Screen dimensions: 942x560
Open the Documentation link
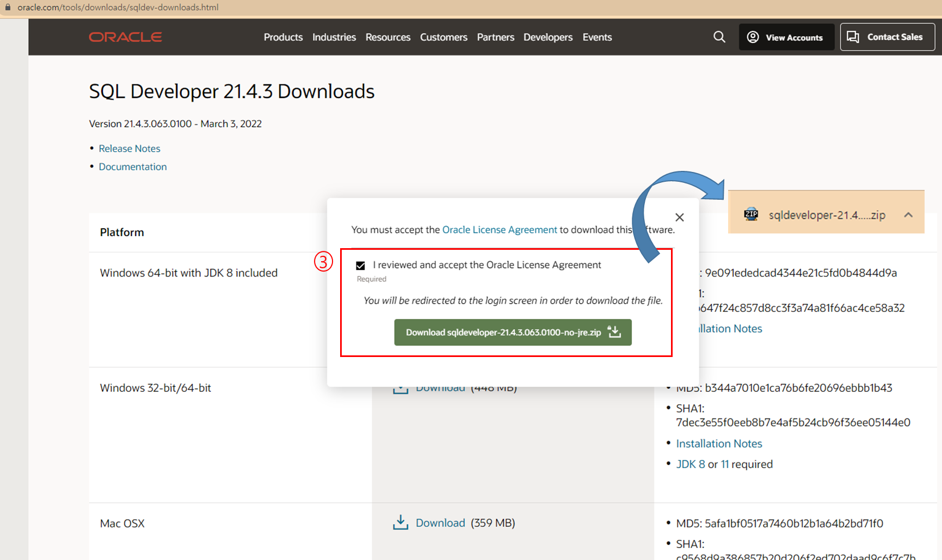tap(133, 167)
